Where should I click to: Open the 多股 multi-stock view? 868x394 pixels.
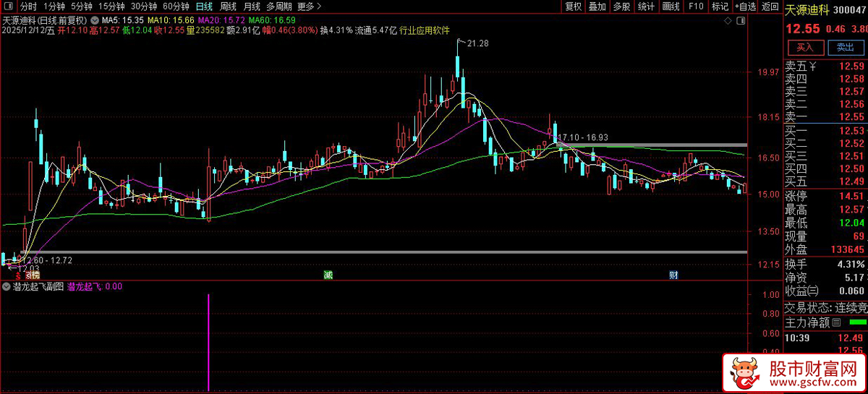click(x=621, y=7)
